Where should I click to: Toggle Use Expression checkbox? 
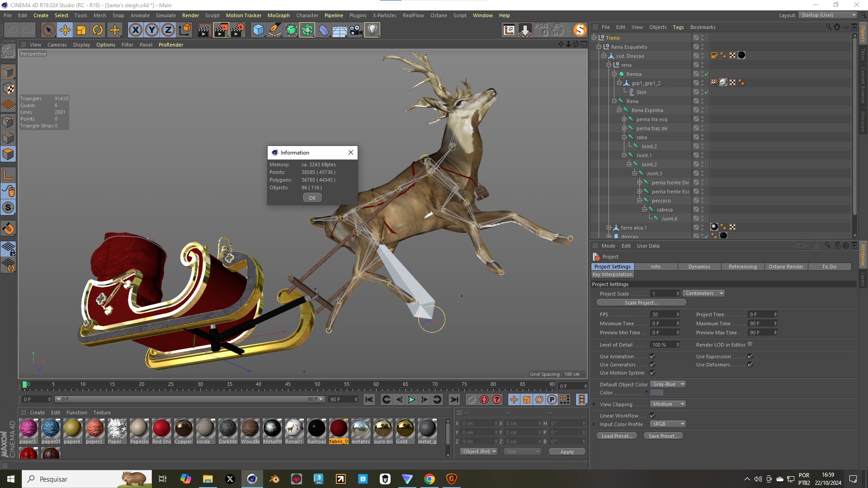[750, 357]
